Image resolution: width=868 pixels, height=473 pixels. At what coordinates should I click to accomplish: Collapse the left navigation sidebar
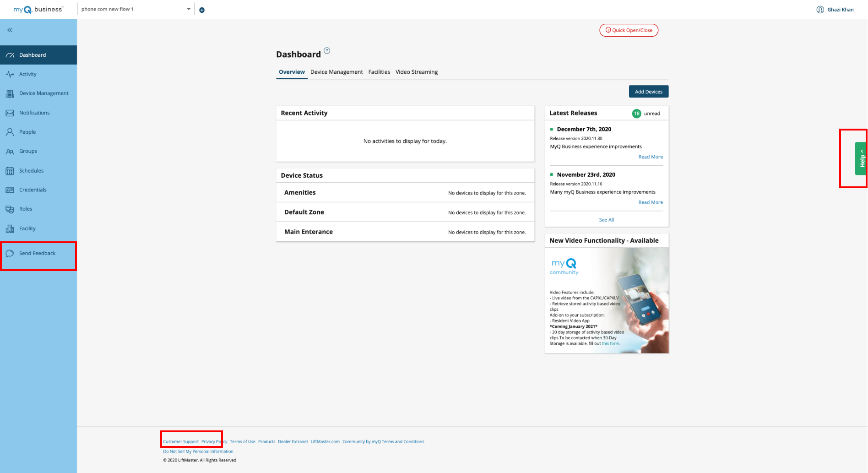click(x=9, y=30)
